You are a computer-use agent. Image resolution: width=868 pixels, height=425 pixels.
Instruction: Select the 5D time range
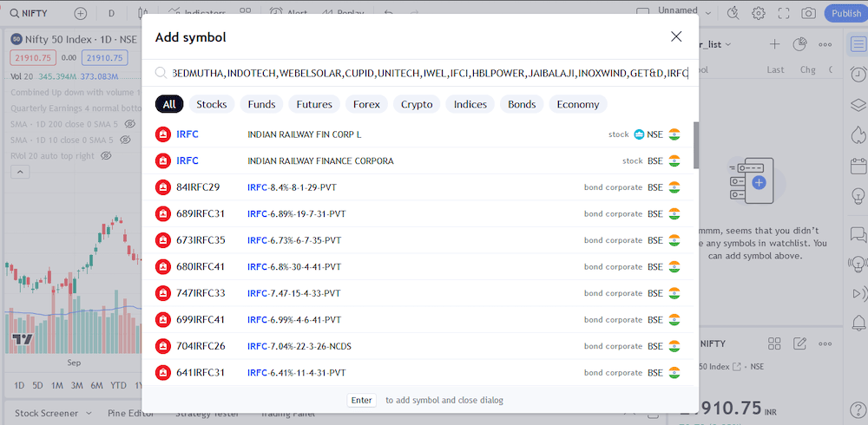click(x=37, y=385)
